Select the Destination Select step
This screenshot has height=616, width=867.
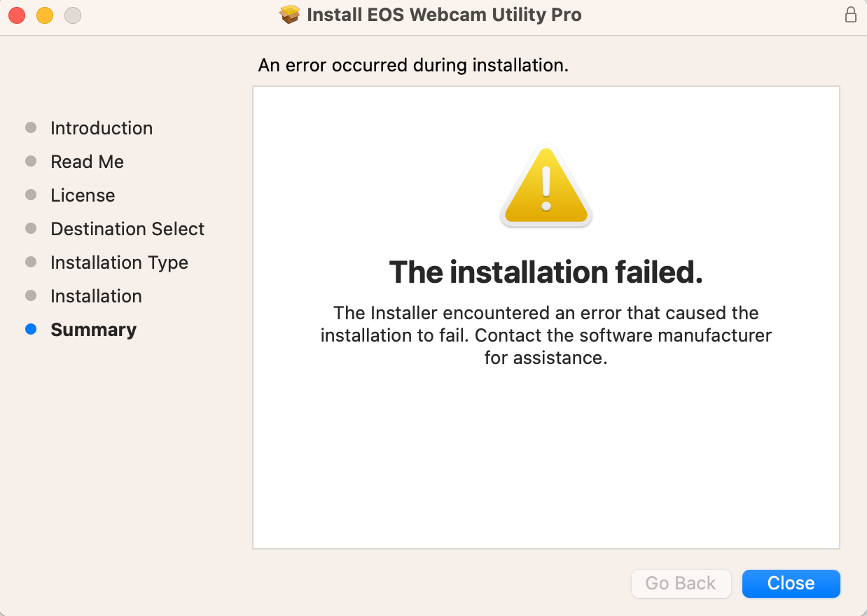[127, 228]
